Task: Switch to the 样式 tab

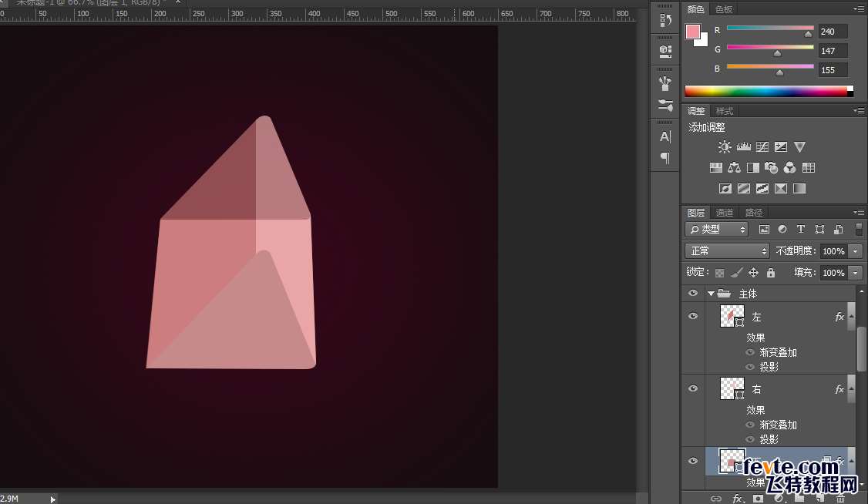Action: 724,111
